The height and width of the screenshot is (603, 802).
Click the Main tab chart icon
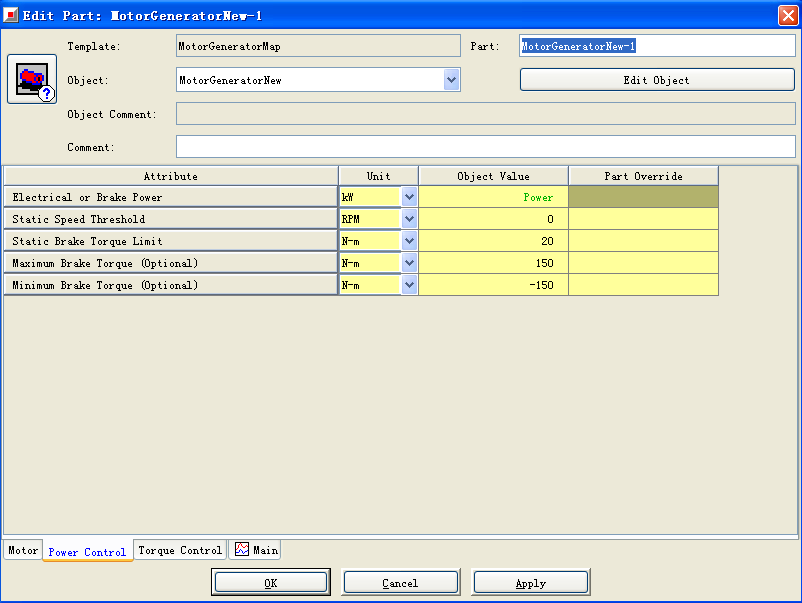[242, 549]
